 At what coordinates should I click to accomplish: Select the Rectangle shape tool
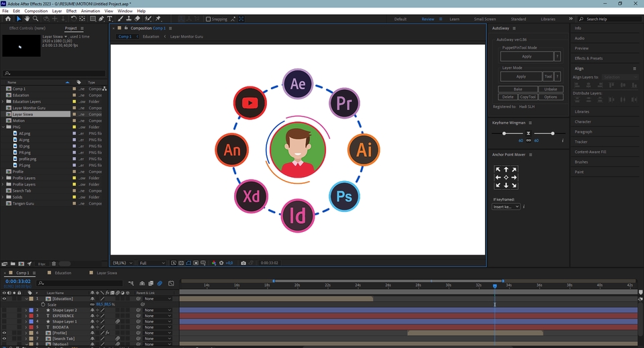[93, 19]
